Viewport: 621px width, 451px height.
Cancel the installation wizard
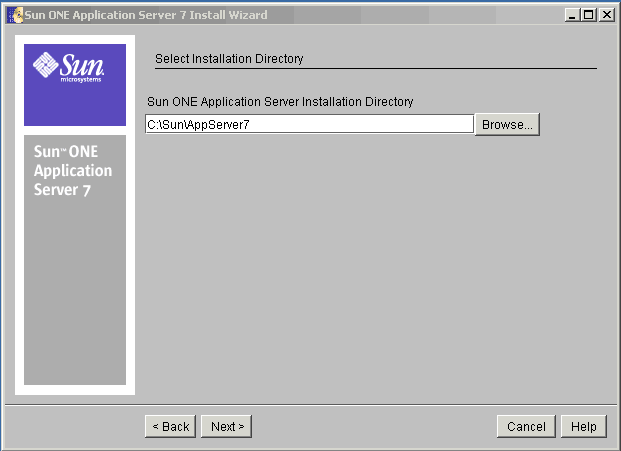(x=526, y=426)
